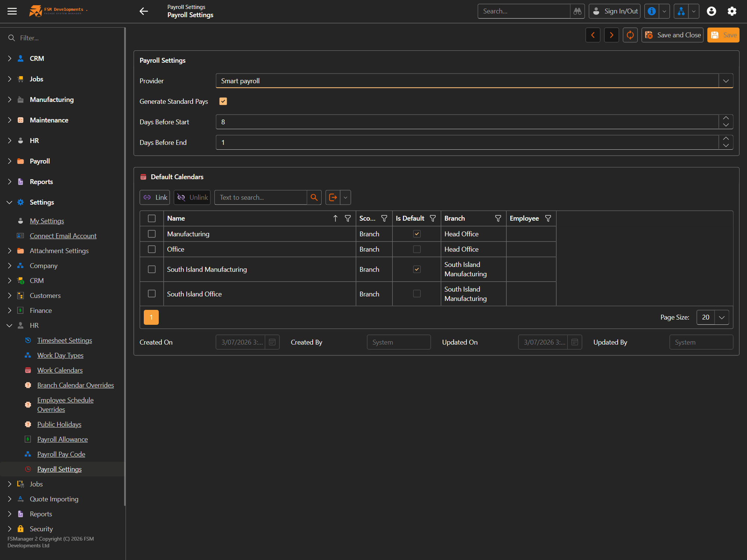Click the orange refresh icon
The width and height of the screenshot is (747, 560).
pyautogui.click(x=630, y=35)
